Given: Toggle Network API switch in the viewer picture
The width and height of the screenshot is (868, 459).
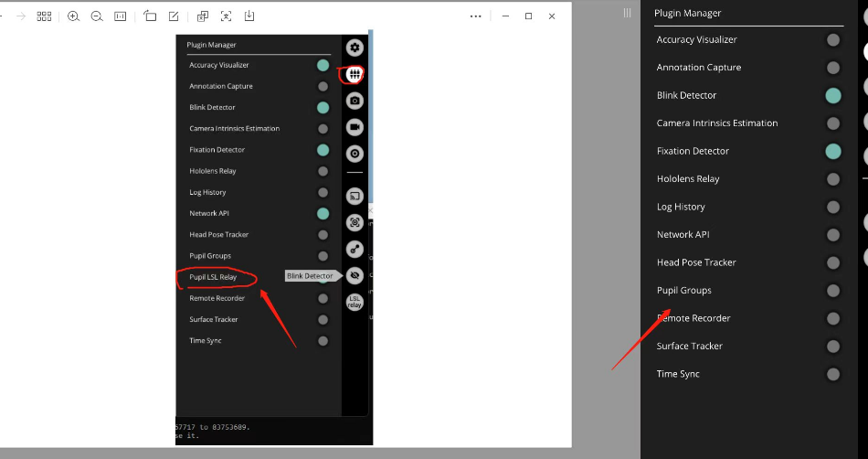Looking at the screenshot, I should coord(323,214).
